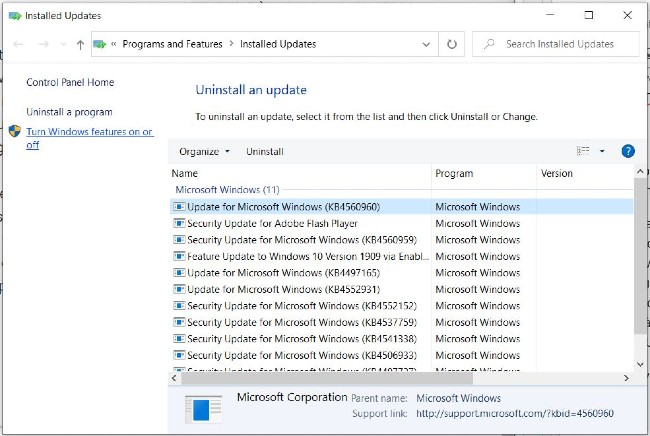Screen dimensions: 650x436
Task: Sort by the Program column header
Action: (x=484, y=173)
